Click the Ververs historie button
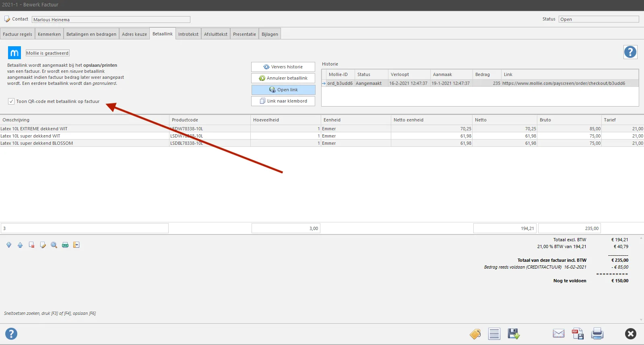Viewport: 644px width, 345px height. [x=283, y=67]
